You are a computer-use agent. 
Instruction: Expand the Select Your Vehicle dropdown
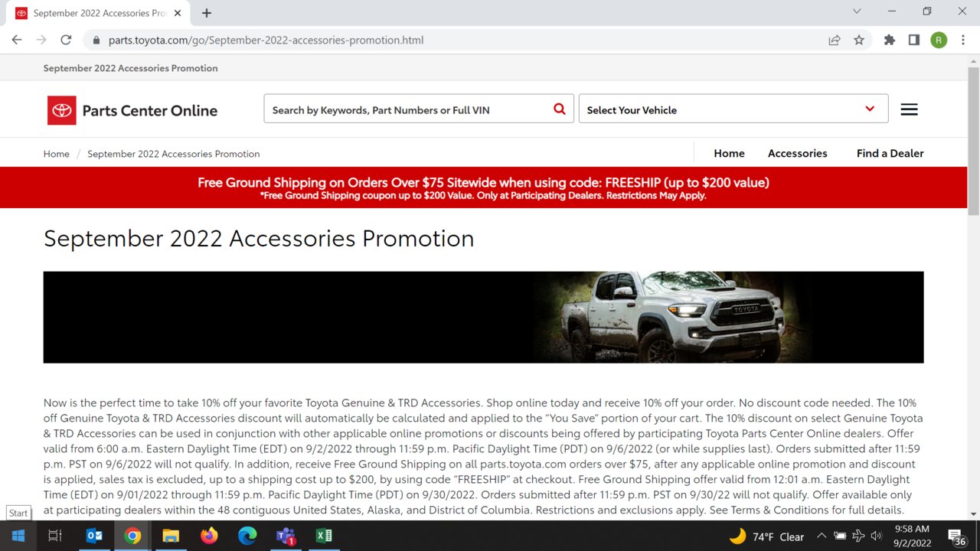pyautogui.click(x=733, y=109)
